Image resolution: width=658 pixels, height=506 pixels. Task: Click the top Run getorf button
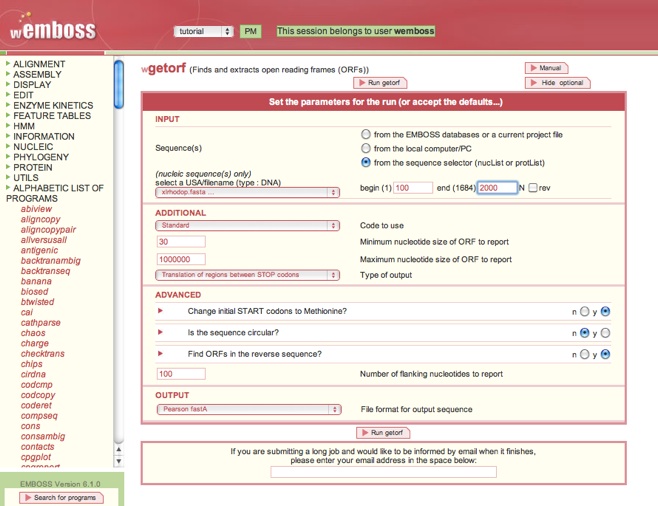380,83
